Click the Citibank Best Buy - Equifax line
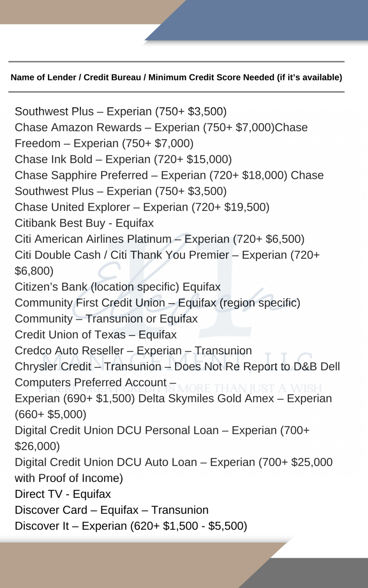 [x=84, y=223]
